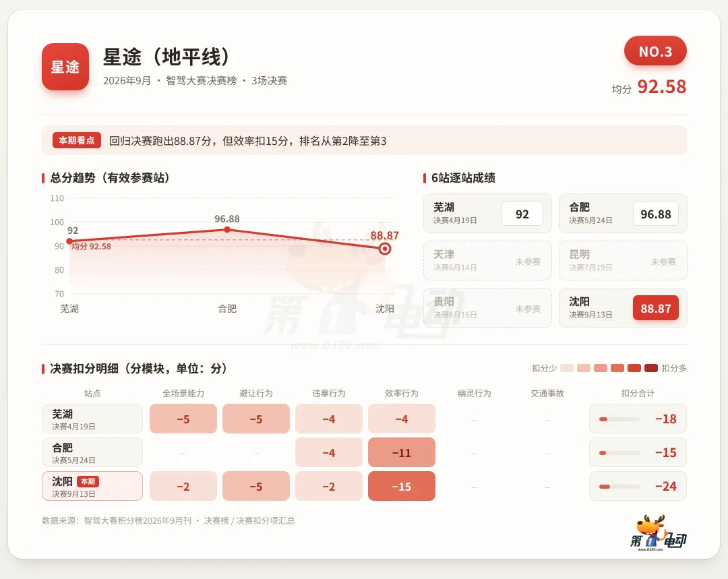Click the 沈阳 本期 row label in the table
This screenshot has height=579, width=728.
[92, 486]
